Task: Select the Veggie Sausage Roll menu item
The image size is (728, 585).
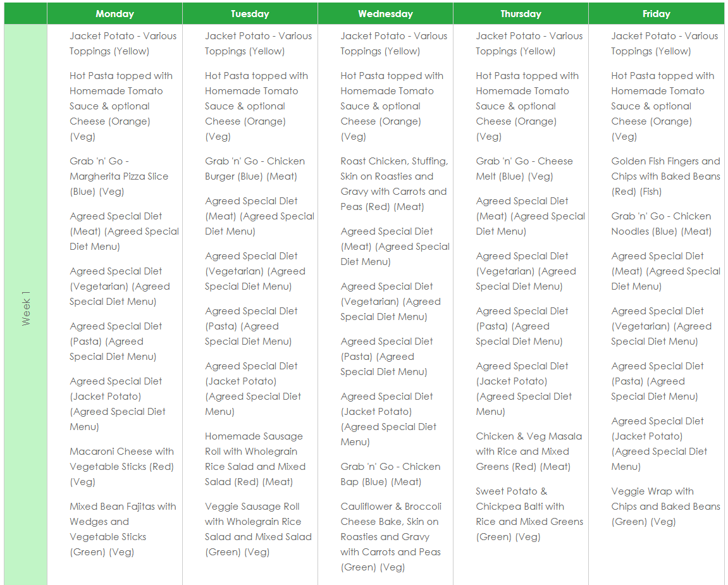Action: click(x=257, y=529)
